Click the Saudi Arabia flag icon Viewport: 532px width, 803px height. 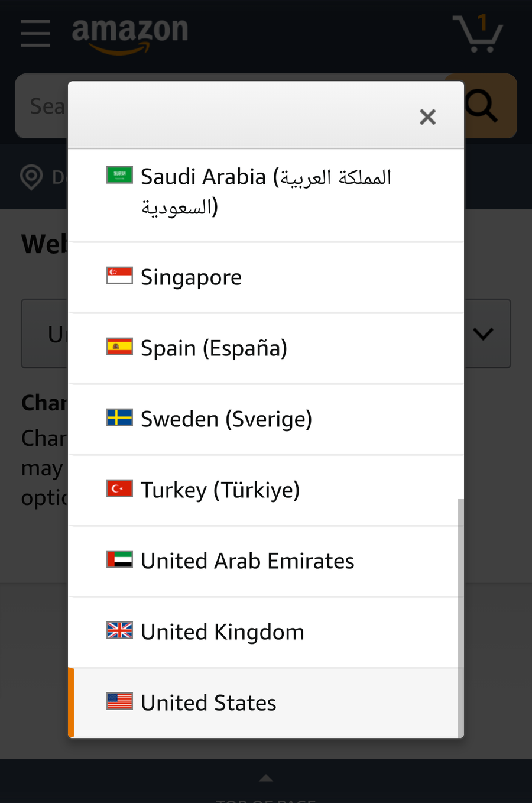[119, 175]
